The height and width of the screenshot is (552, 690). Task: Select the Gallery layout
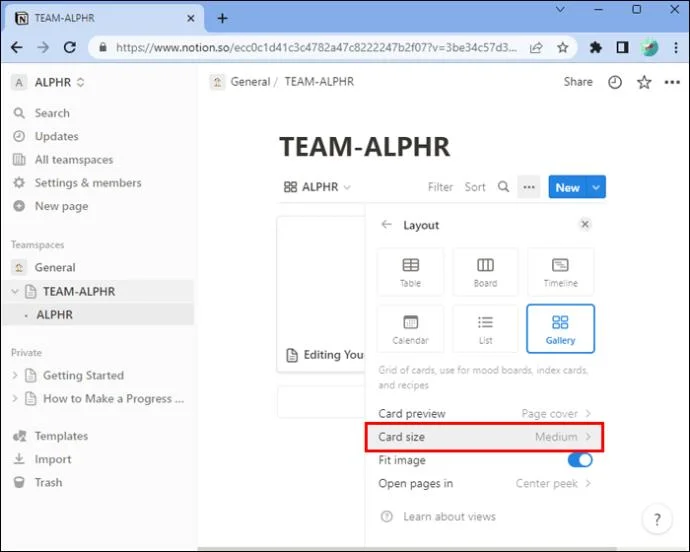[x=560, y=329]
